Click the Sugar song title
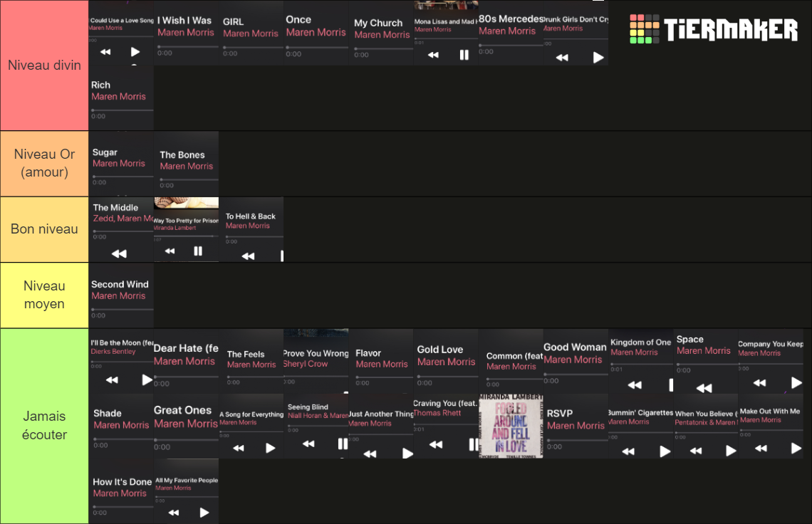The width and height of the screenshot is (812, 524). 105,152
